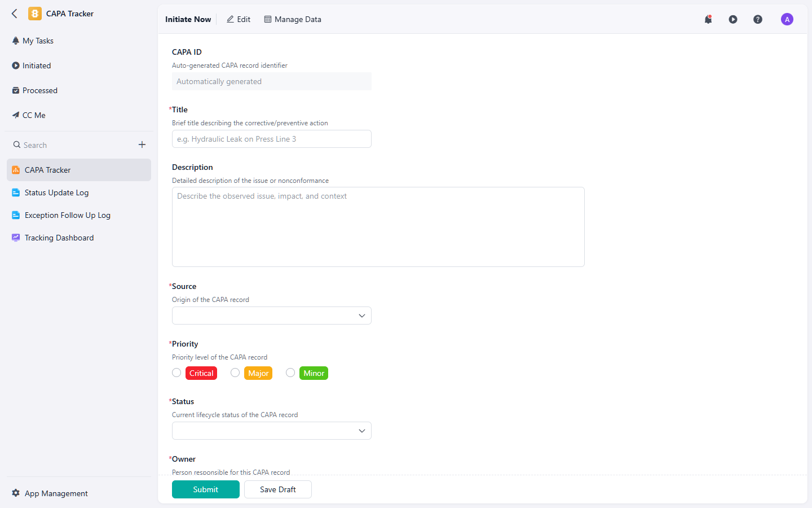The width and height of the screenshot is (812, 508).
Task: Open the user avatar A menu
Action: point(787,19)
